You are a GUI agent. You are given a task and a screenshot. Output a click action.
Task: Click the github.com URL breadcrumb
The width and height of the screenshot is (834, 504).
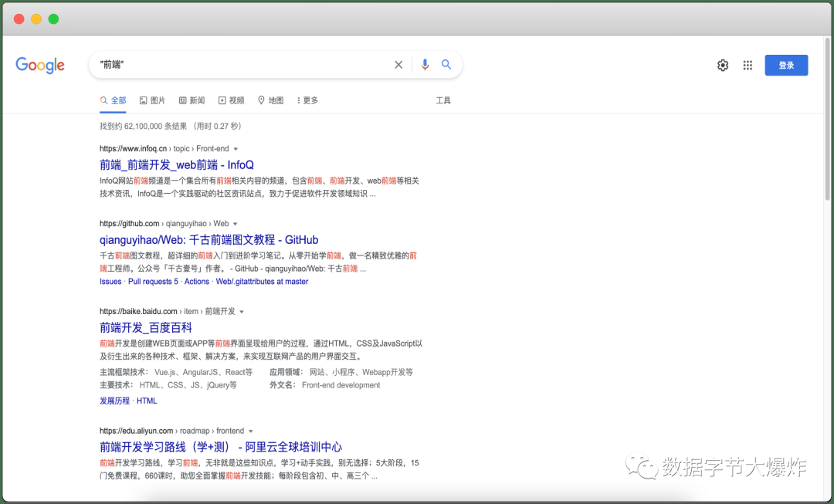pyautogui.click(x=164, y=224)
